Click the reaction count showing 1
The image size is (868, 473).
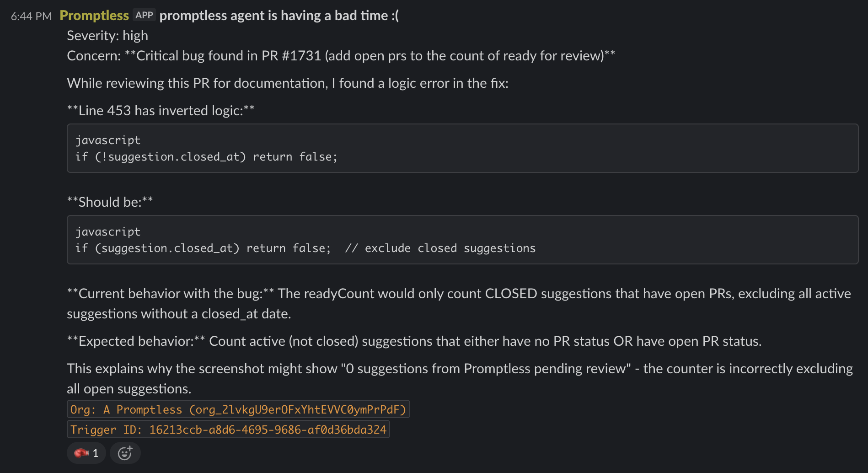click(95, 453)
